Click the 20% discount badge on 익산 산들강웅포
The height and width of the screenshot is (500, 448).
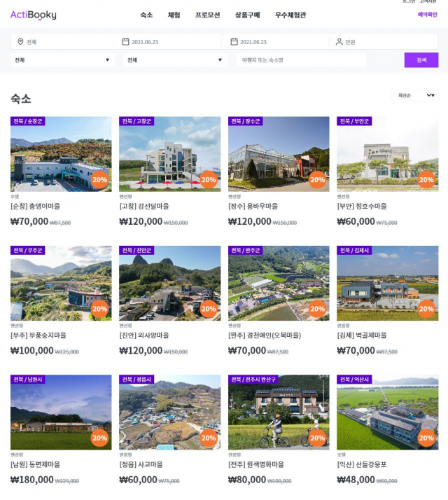(426, 438)
